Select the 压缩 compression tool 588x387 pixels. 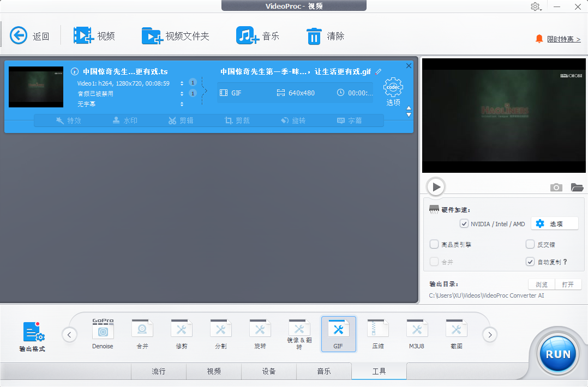377,334
